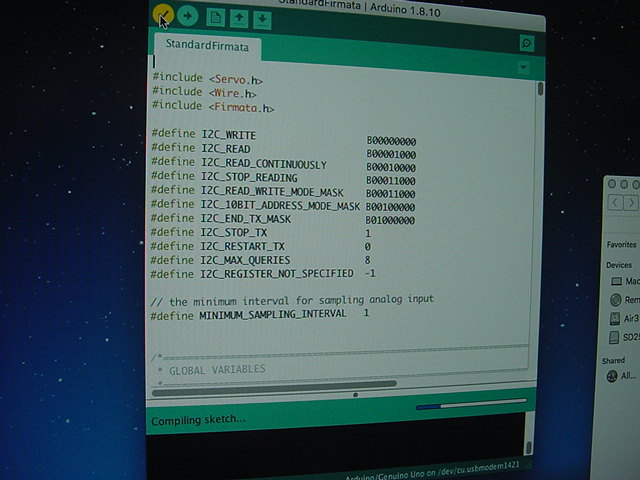The width and height of the screenshot is (640, 480).
Task: Open the tab menu dropdown arrow
Action: (524, 67)
